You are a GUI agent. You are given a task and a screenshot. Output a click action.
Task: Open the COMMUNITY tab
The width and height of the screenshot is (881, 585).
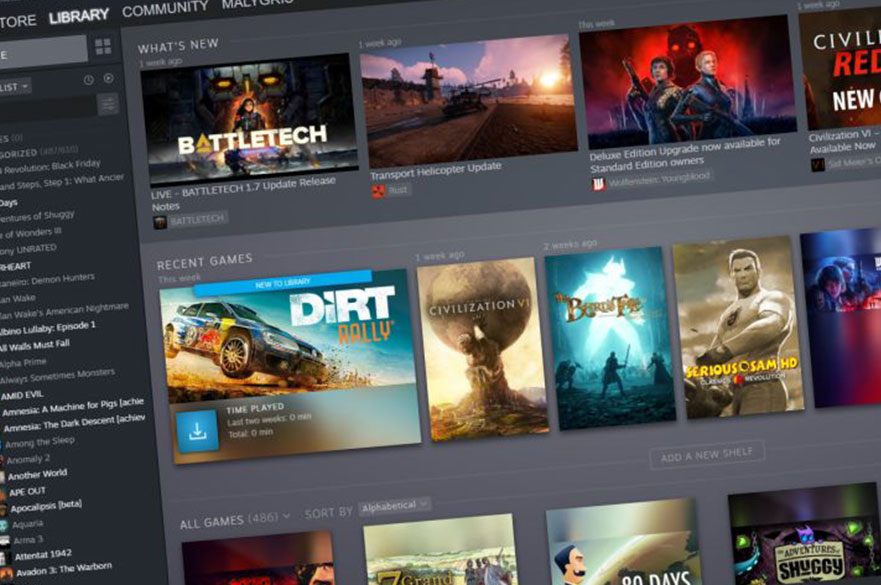(165, 8)
